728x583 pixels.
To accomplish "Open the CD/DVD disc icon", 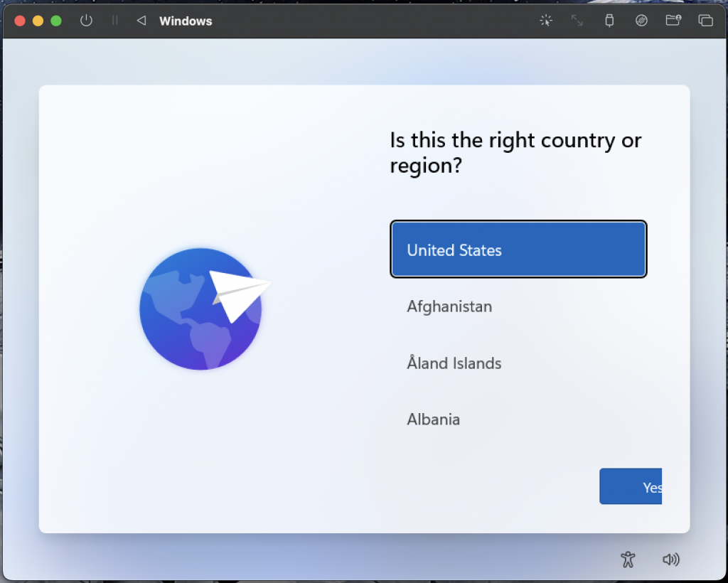I will tap(641, 21).
